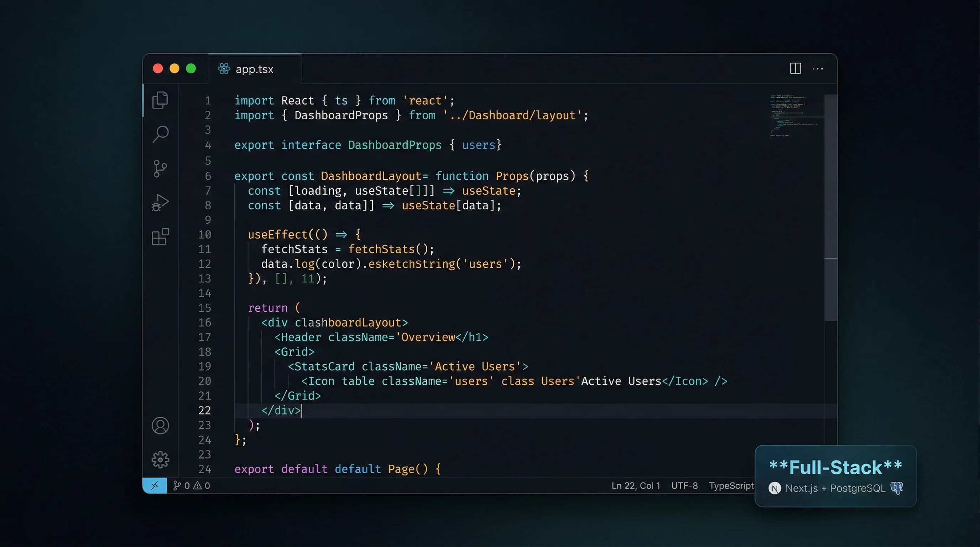The width and height of the screenshot is (980, 547).
Task: Open the Manage gear icon
Action: click(160, 459)
